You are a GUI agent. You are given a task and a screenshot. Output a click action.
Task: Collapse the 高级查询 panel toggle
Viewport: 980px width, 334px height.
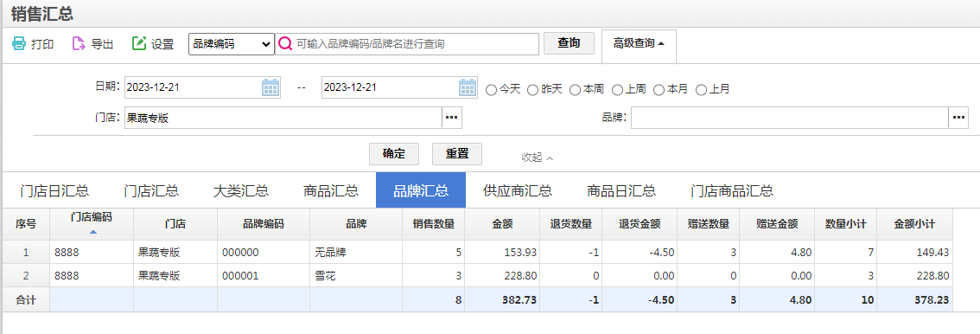click(x=639, y=44)
